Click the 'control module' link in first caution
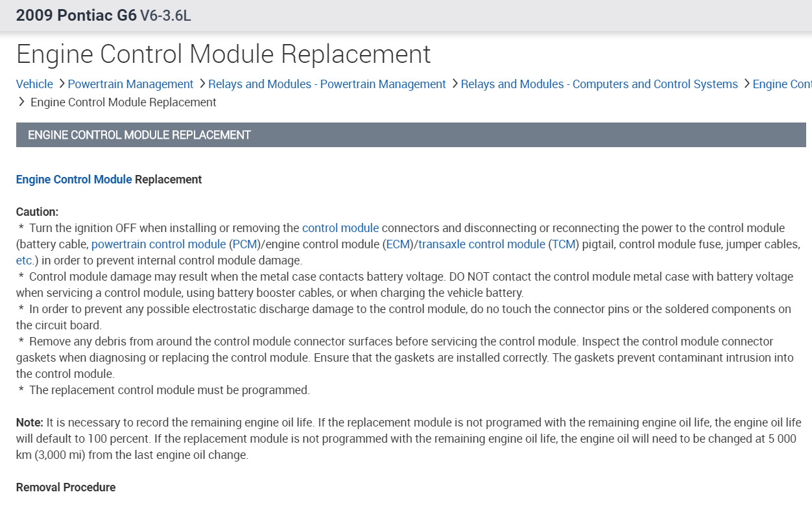 [x=340, y=228]
